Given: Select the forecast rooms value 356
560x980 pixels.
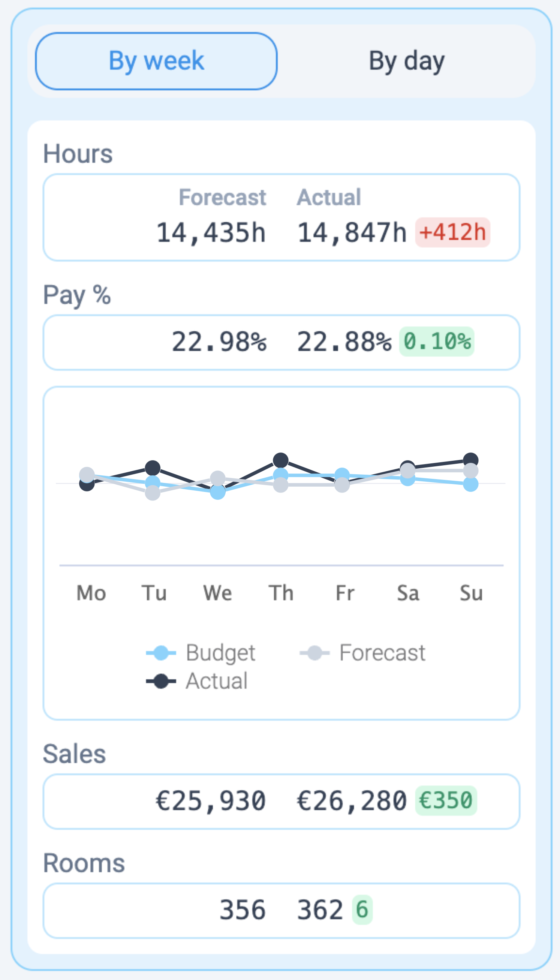Looking at the screenshot, I should [243, 910].
